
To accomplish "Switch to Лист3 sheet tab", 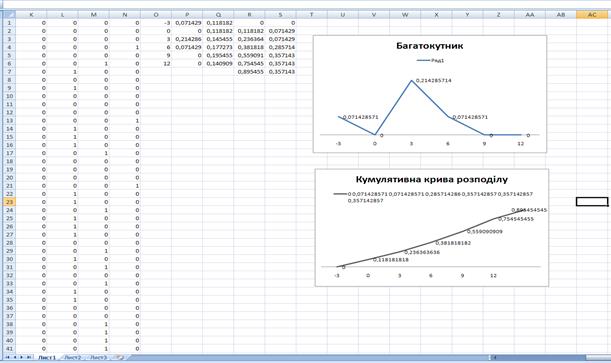I will pyautogui.click(x=98, y=358).
